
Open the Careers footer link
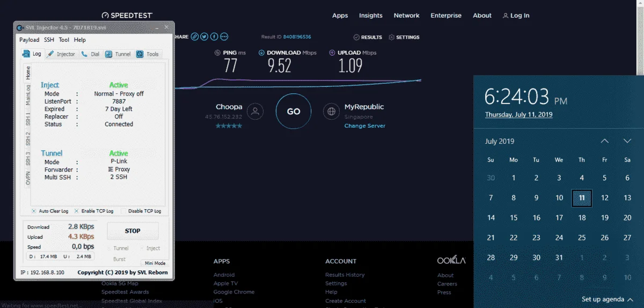pyautogui.click(x=447, y=284)
